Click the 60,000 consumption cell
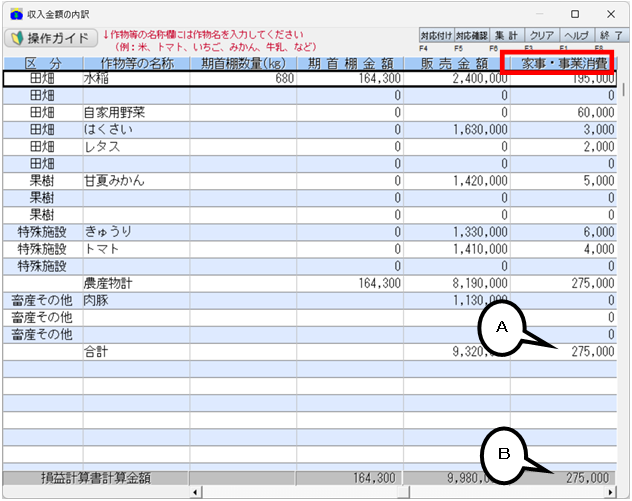The height and width of the screenshot is (501, 632). click(x=563, y=112)
